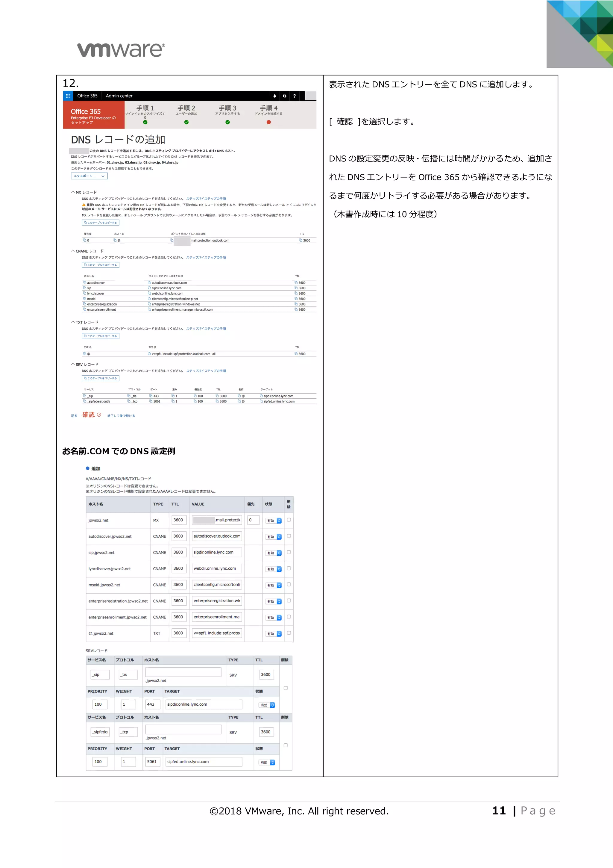Open the エクスポート dropdown

pyautogui.click(x=89, y=176)
